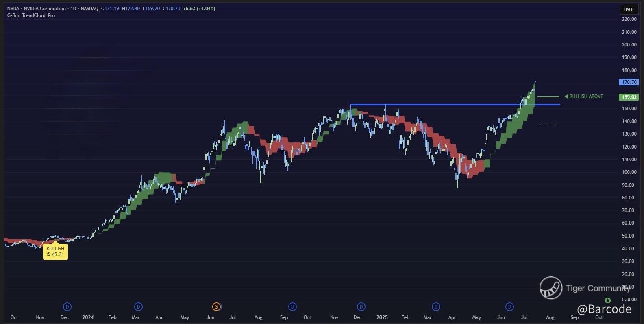Click the Sep 2025 label on time axis
Image resolution: width=644 pixels, height=324 pixels.
pos(574,317)
